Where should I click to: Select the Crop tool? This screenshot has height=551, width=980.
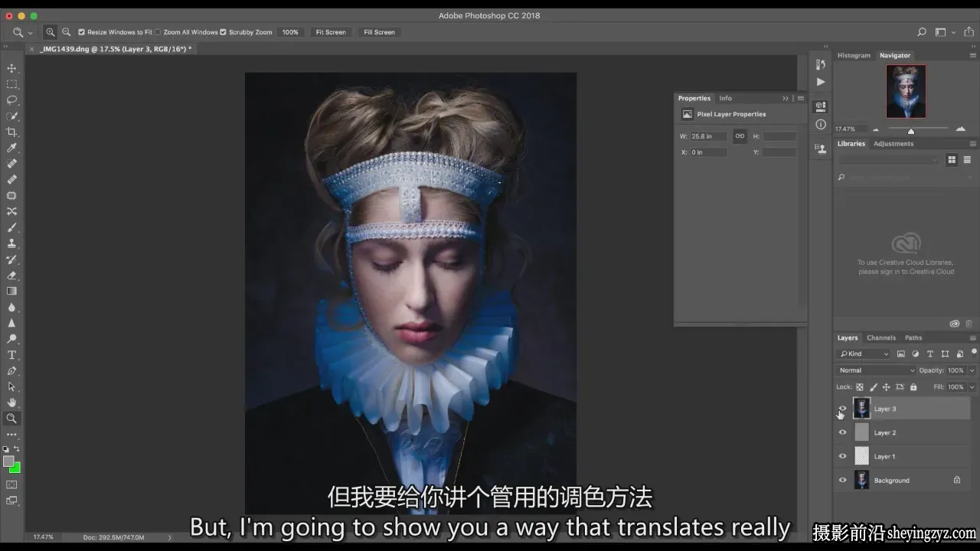point(11,132)
